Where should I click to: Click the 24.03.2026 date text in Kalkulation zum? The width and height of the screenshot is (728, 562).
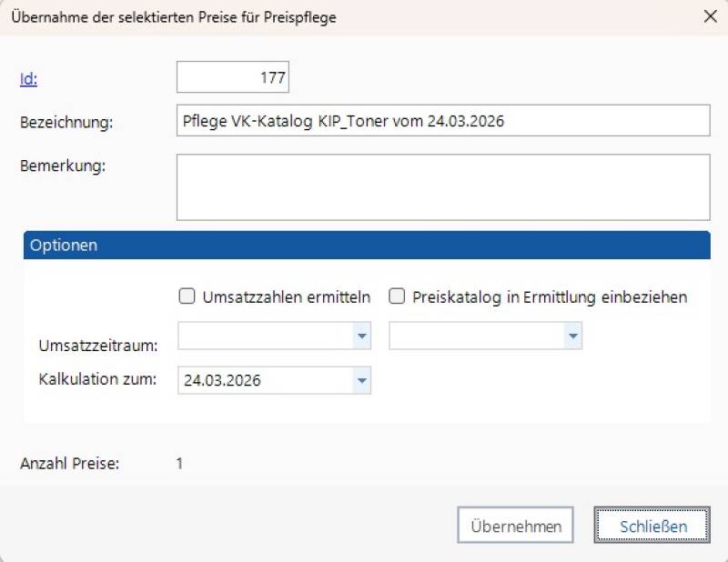click(x=222, y=381)
